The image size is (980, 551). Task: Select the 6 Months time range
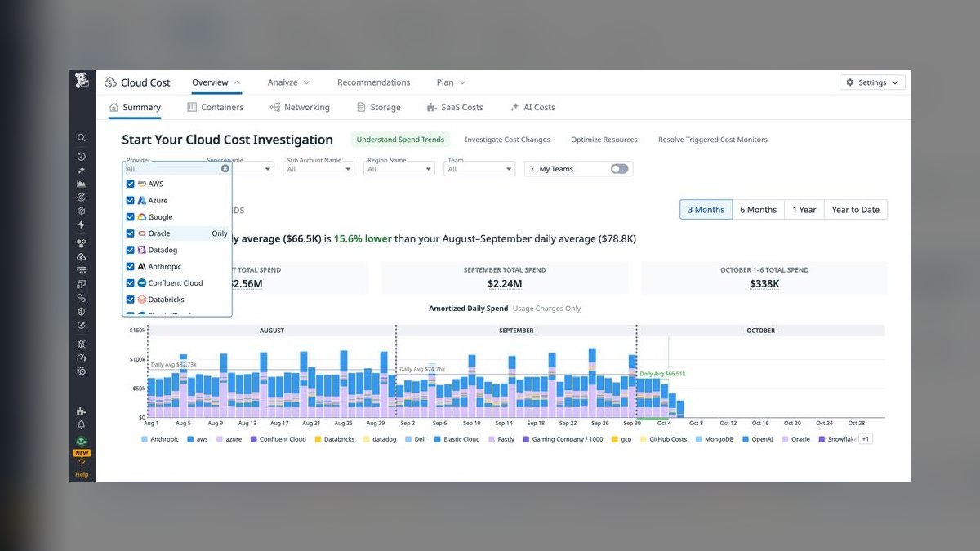tap(759, 210)
